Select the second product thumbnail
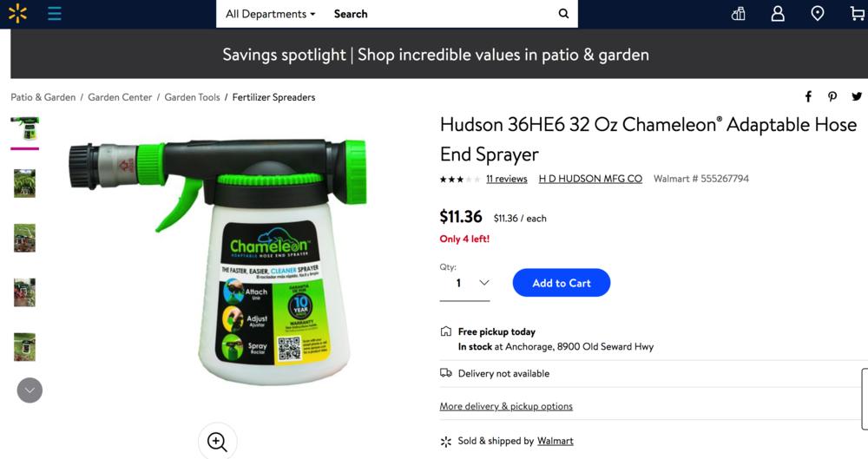Image resolution: width=868 pixels, height=459 pixels. 25,183
